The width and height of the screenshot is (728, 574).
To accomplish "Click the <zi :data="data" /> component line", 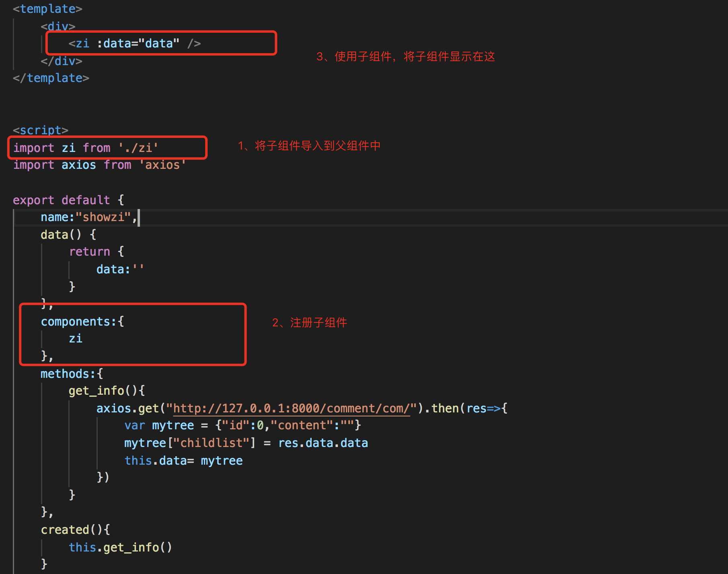I will pyautogui.click(x=134, y=43).
